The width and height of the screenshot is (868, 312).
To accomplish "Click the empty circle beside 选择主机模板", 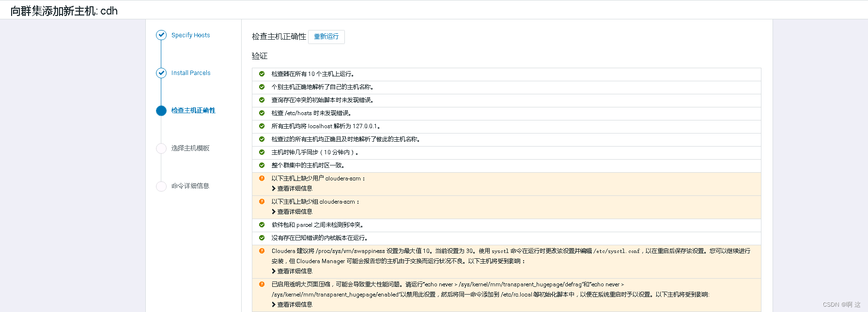I will click(x=161, y=149).
